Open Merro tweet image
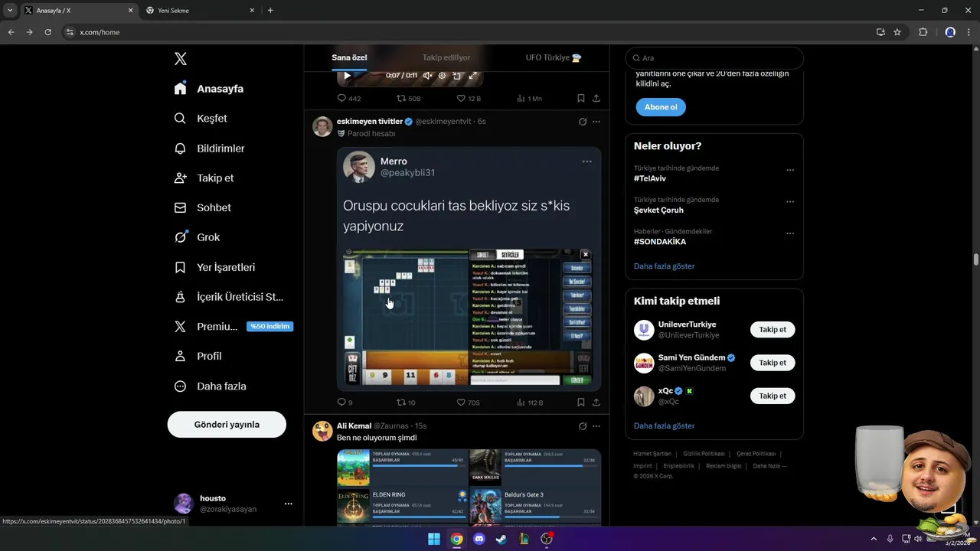 [468, 269]
